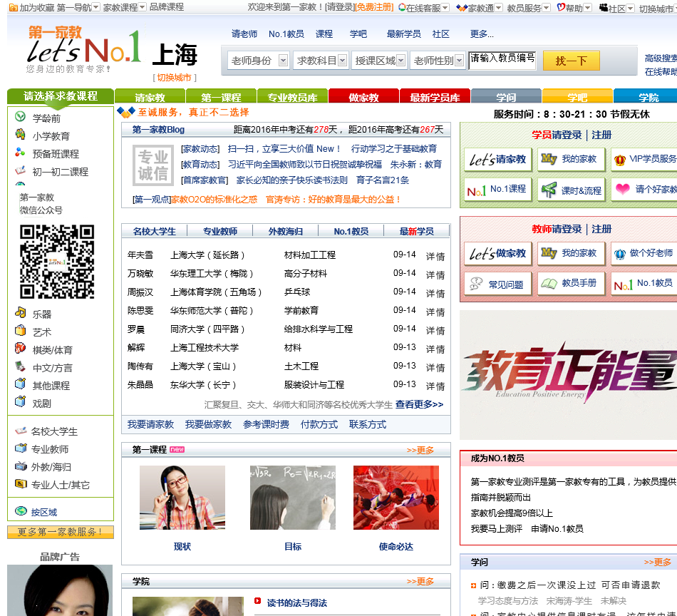677x616 pixels.
Task: Click the 请个好家教 pink heart icon
Action: click(623, 189)
